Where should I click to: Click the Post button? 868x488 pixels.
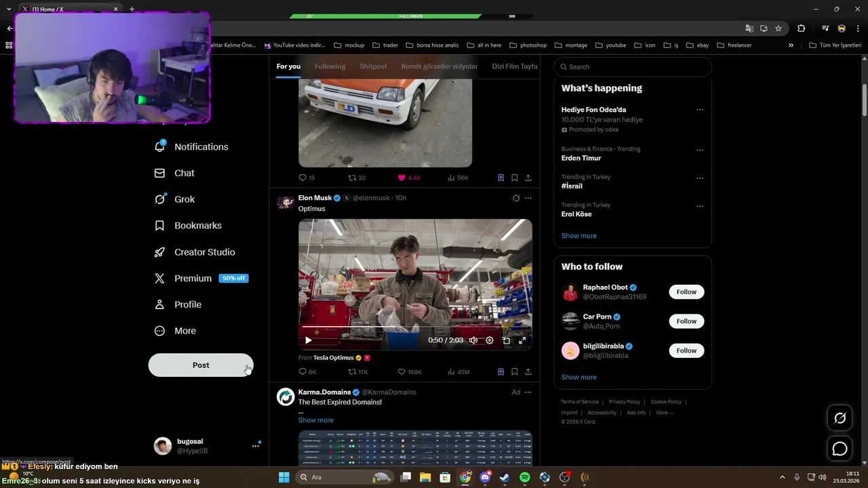point(201,365)
